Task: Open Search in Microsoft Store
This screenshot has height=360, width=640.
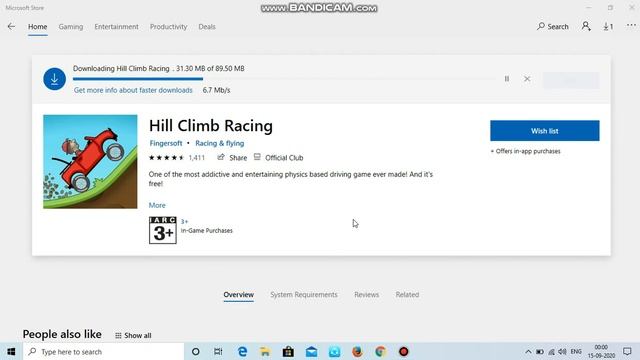Action: 553,27
